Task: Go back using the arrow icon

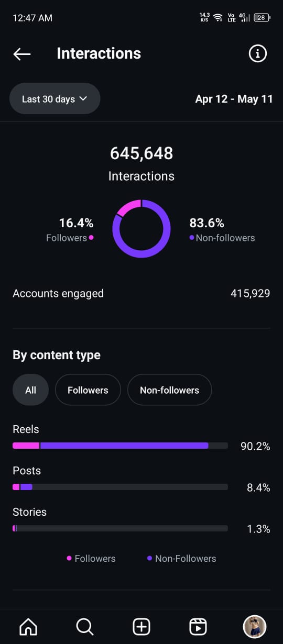Action: click(22, 54)
